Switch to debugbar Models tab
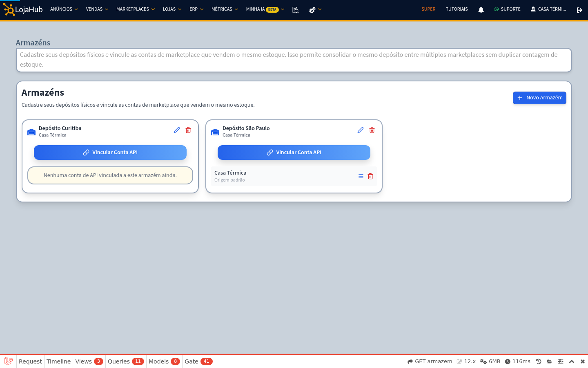This screenshot has height=368, width=588. pos(164,361)
